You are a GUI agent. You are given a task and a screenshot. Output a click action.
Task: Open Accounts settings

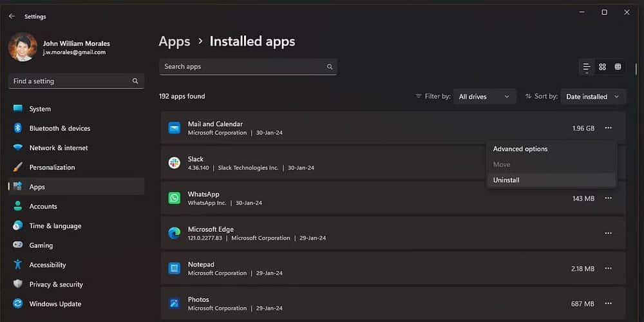77,206
